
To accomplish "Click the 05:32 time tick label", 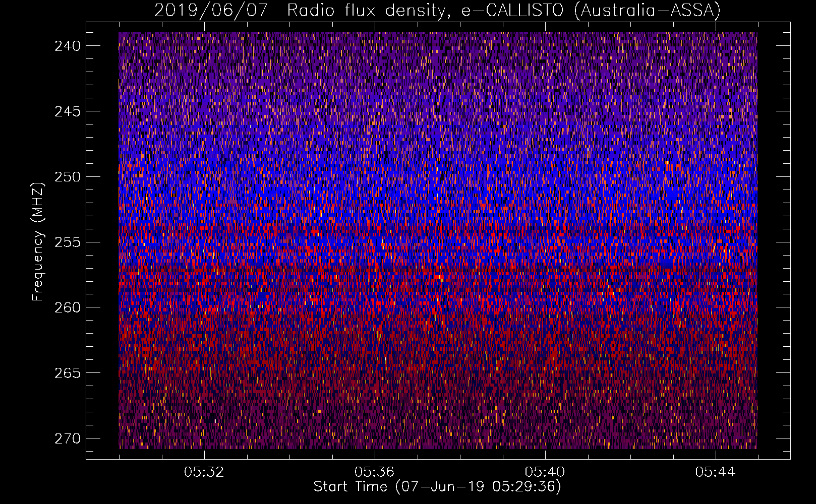I will (204, 472).
